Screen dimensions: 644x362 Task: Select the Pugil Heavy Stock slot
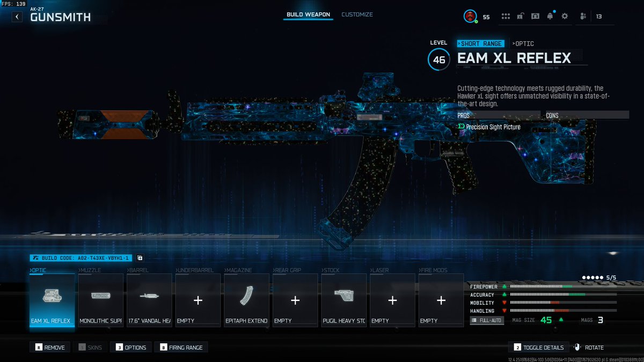tap(344, 300)
